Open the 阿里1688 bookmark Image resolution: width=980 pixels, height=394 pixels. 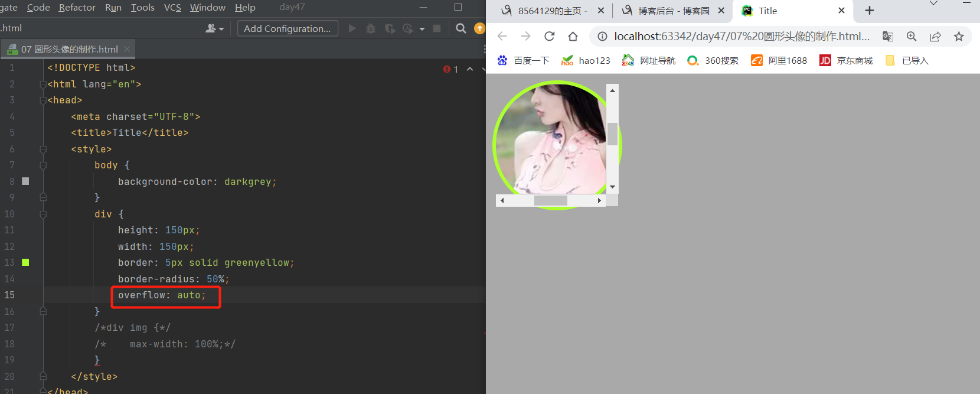pyautogui.click(x=779, y=60)
